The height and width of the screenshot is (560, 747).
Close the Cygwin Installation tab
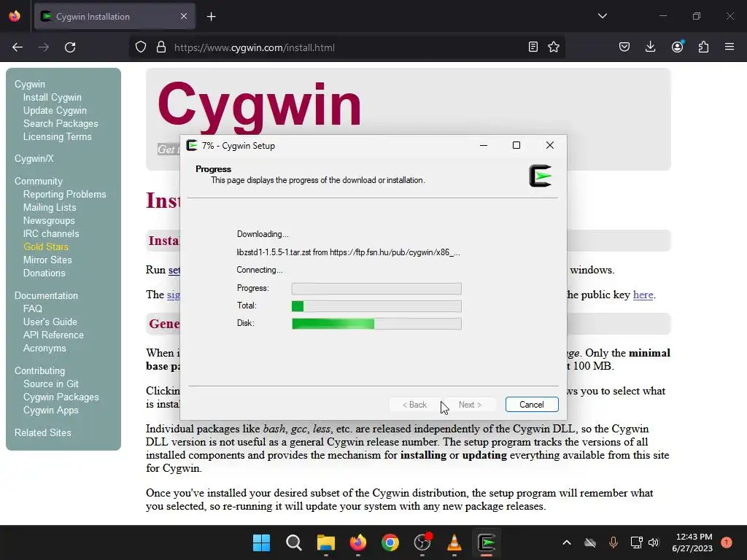click(x=184, y=16)
